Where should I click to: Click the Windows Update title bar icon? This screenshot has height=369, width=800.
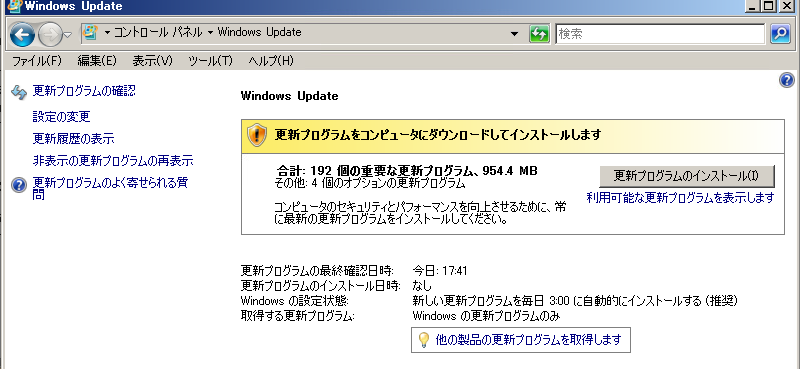pos(14,6)
